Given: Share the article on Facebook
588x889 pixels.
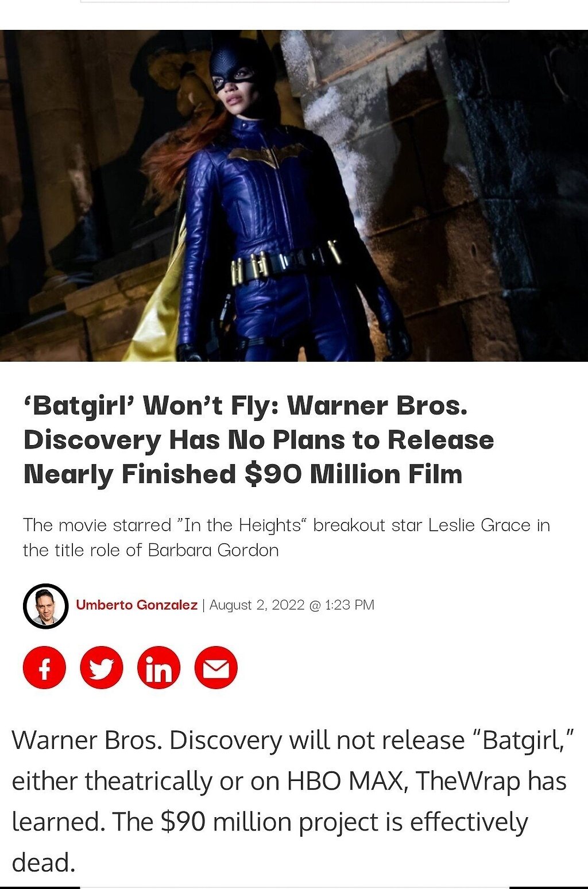Looking at the screenshot, I should 44,667.
